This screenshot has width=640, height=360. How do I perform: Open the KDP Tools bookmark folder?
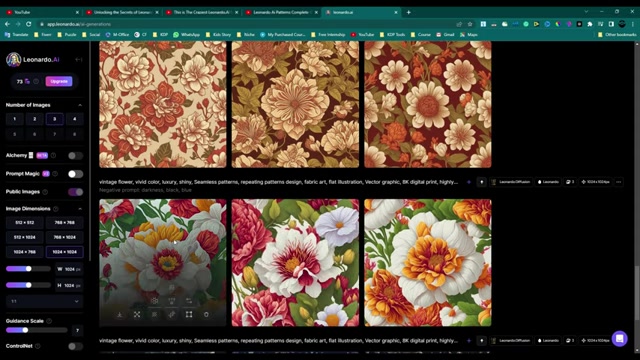click(392, 35)
